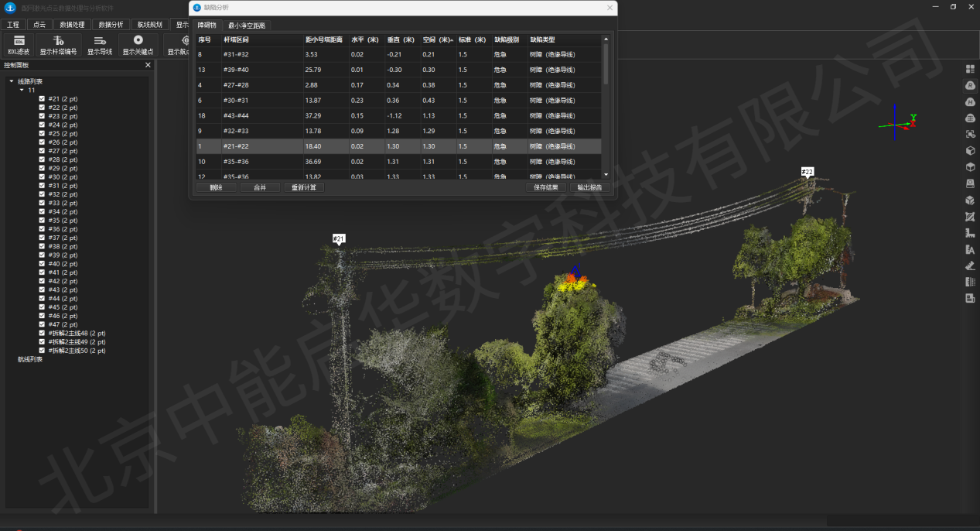Image resolution: width=980 pixels, height=531 pixels.
Task: Click the 显示导线 toolbar icon
Action: (99, 44)
